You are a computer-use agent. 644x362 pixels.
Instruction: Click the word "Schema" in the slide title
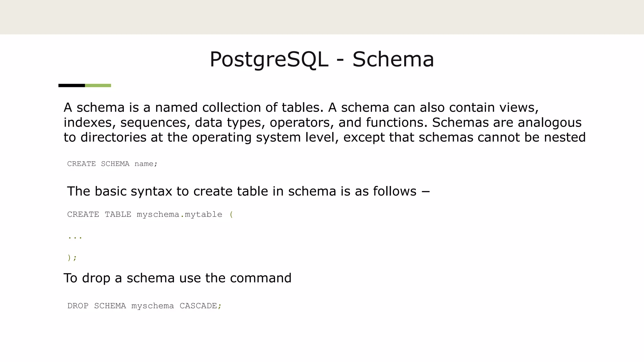point(393,59)
